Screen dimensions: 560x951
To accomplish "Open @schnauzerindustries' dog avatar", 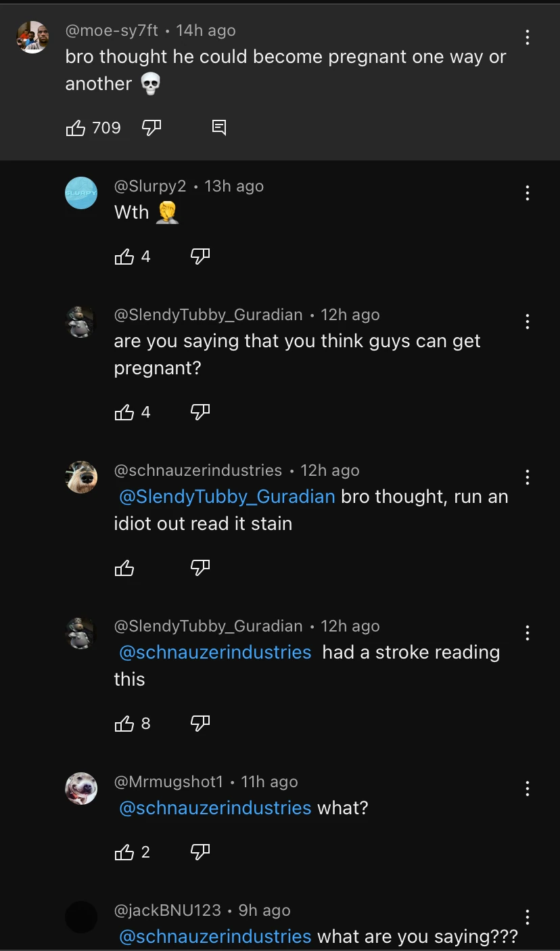I will click(81, 477).
